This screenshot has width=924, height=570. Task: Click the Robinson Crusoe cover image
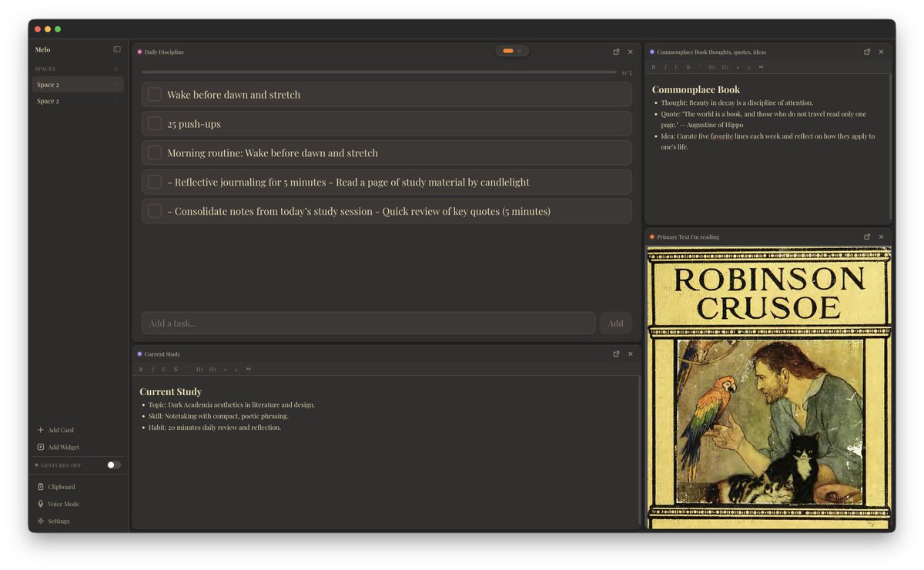click(768, 387)
